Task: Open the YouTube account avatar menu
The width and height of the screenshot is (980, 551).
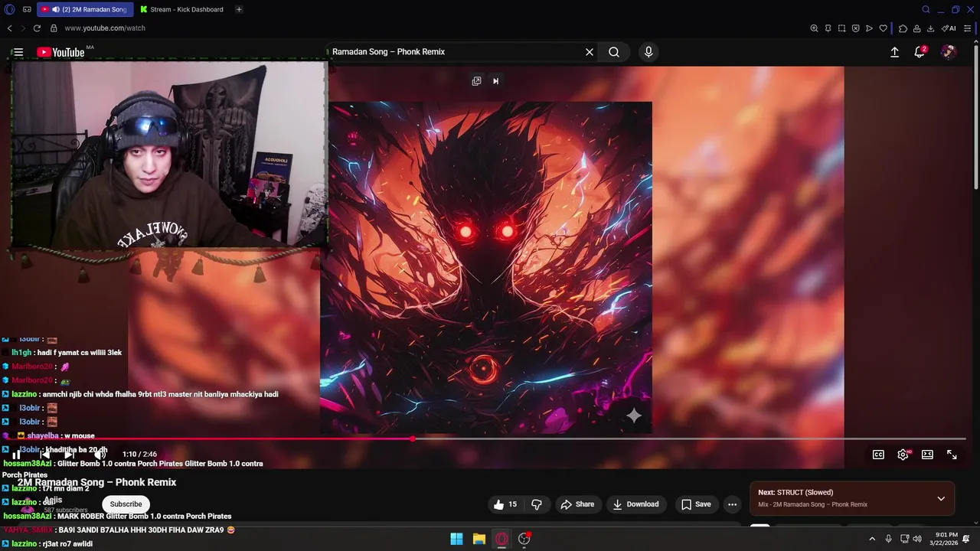Action: tap(949, 52)
